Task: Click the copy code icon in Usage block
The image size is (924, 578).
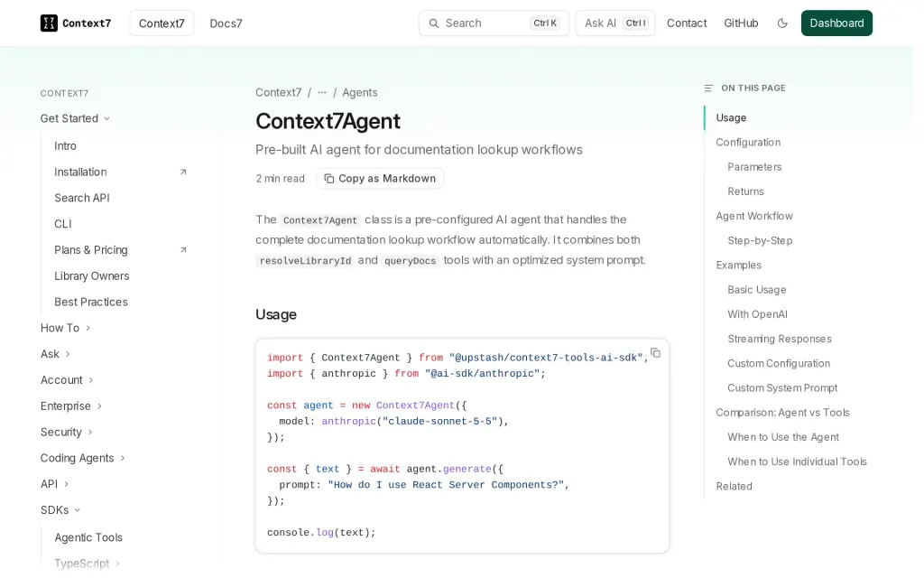Action: 655,353
